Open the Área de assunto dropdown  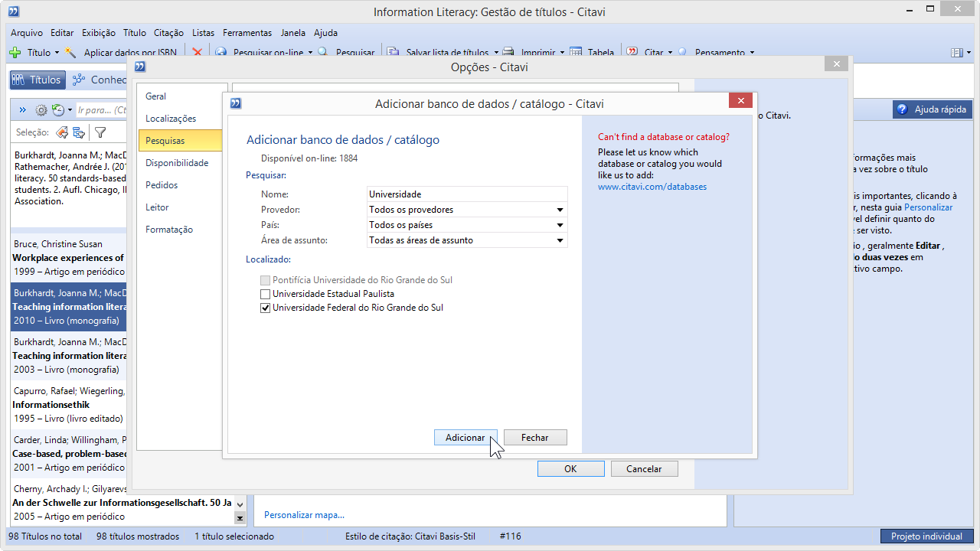[x=560, y=240]
